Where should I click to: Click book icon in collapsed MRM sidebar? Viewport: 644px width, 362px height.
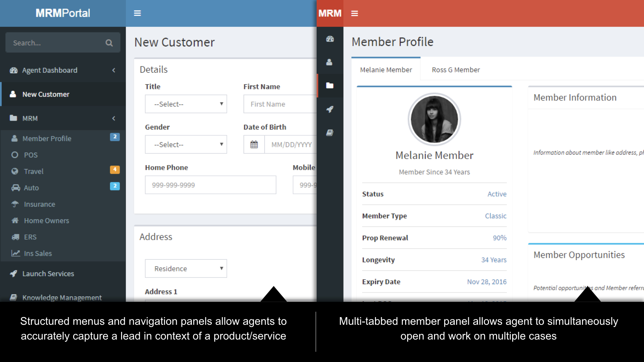coord(330,133)
